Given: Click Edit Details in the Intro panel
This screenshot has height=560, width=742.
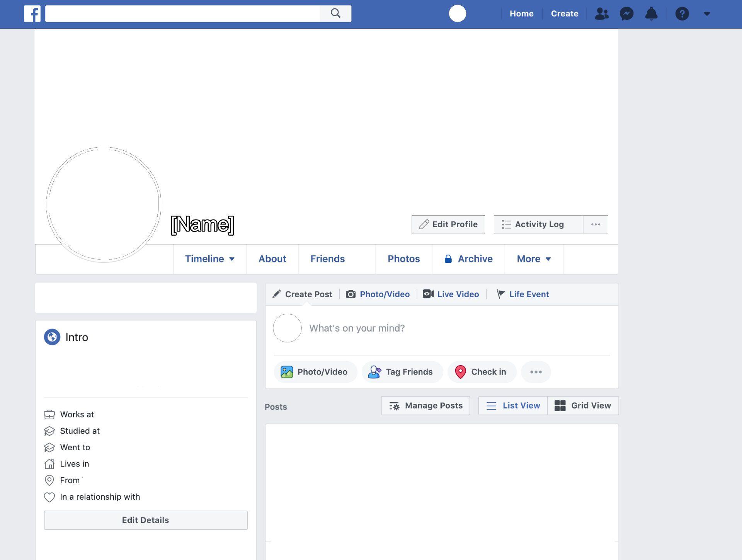Looking at the screenshot, I should (x=145, y=520).
